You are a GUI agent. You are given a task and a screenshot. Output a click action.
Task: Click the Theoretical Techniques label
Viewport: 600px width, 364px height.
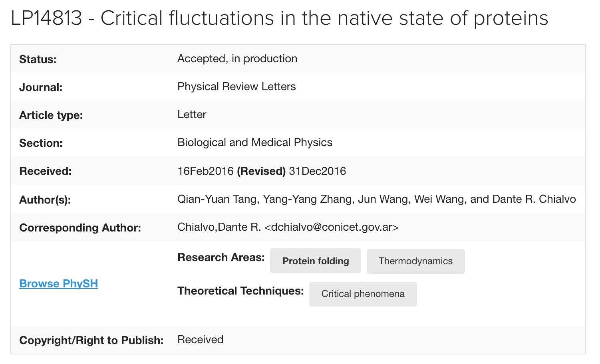(240, 291)
